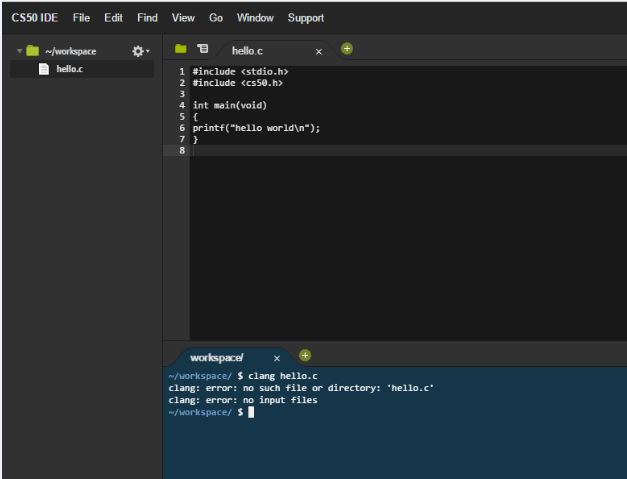Switch to the hello.c editor tab
The width and height of the screenshot is (627, 479).
pos(247,51)
